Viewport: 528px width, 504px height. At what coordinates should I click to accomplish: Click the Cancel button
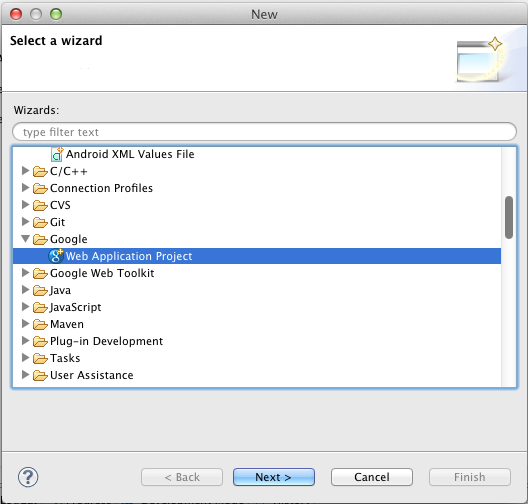[x=372, y=477]
